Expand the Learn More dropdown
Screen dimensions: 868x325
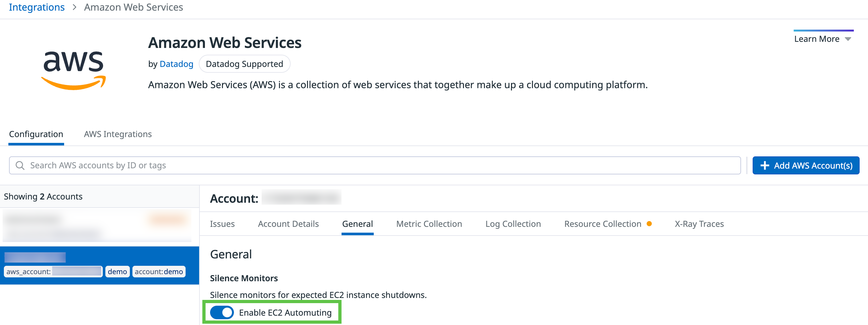point(823,39)
